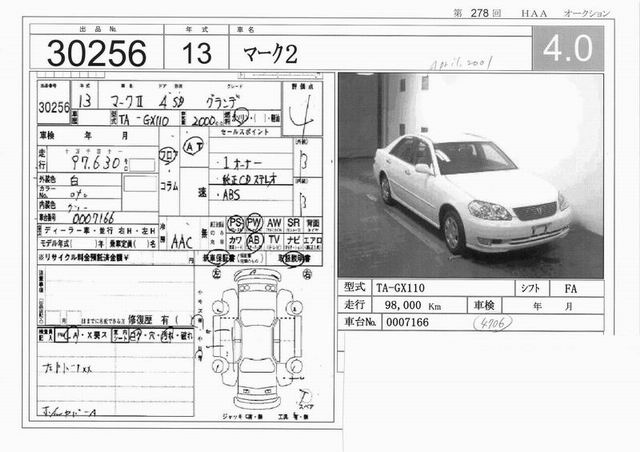640x452 pixels.
Task: Select the 型式 label
Action: pos(354,287)
